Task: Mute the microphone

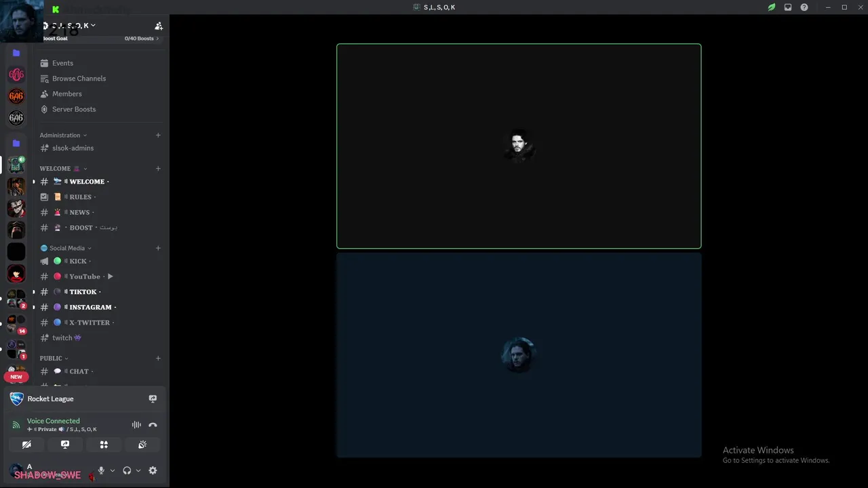Action: [101, 470]
